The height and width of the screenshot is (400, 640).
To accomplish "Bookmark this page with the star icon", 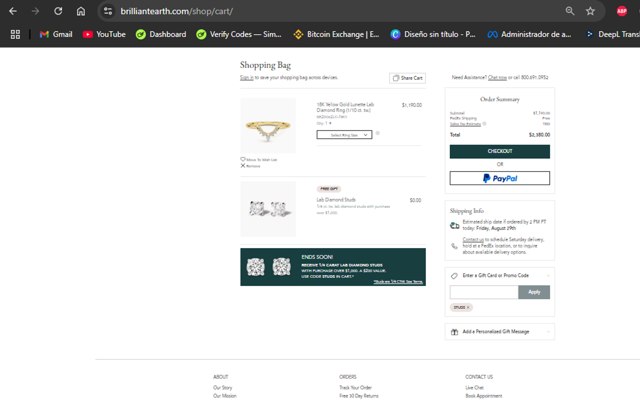I will click(590, 11).
